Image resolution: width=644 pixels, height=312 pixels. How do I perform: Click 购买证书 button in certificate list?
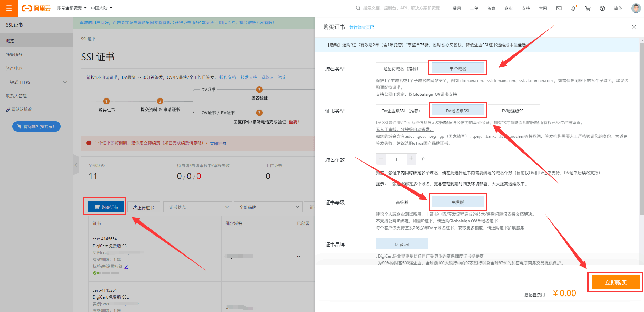[x=106, y=207]
